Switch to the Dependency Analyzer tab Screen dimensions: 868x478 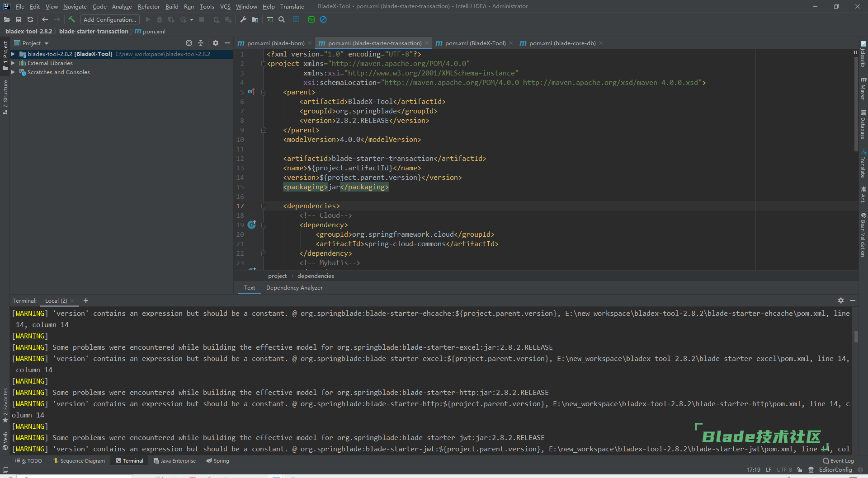click(x=294, y=288)
